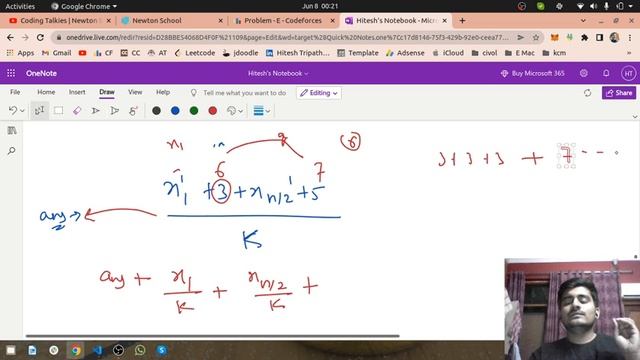The height and width of the screenshot is (360, 640).
Task: Switch to the Home ribbon tab
Action: point(46,92)
